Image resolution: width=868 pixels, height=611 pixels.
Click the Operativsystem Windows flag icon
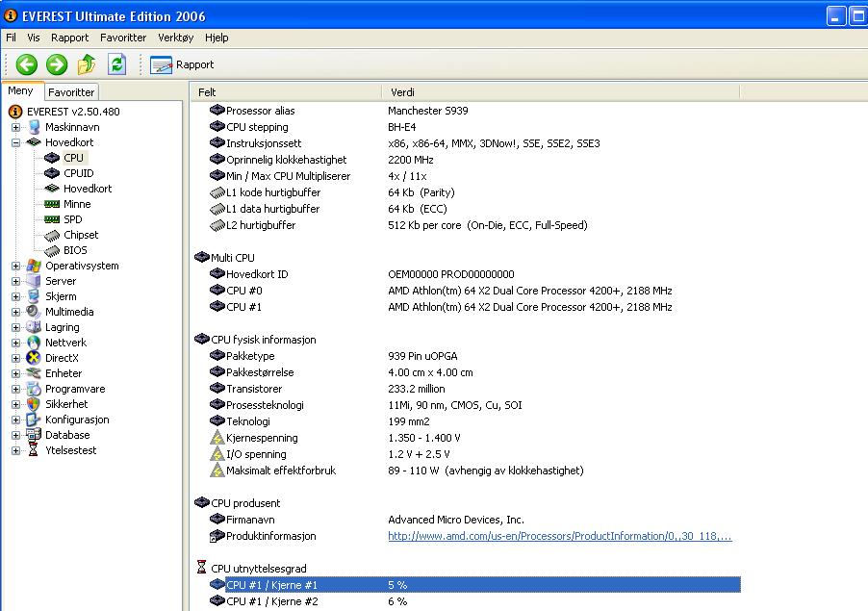coord(34,266)
